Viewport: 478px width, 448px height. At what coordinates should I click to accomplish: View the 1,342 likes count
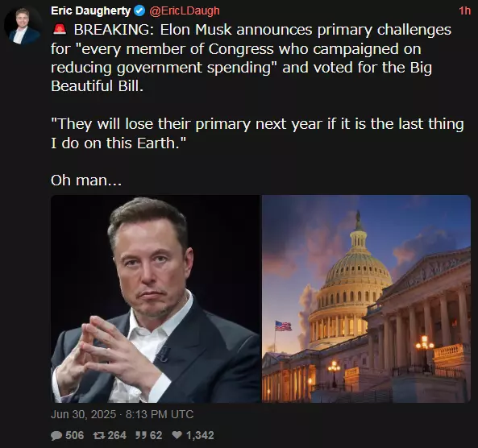pyautogui.click(x=200, y=435)
